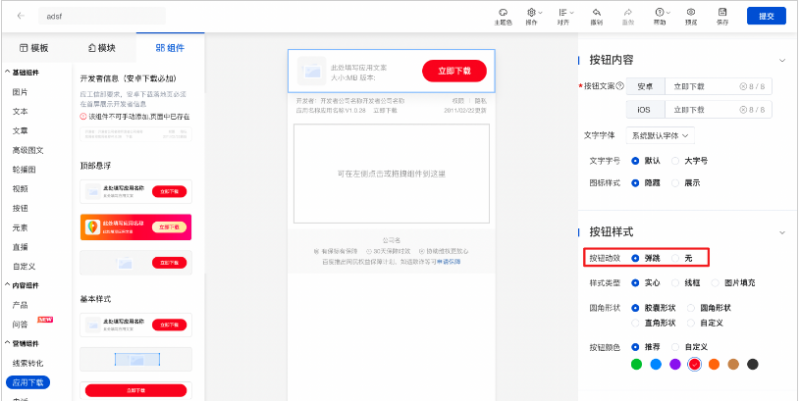
Task: Collapse the 按钮样式 section
Action: coord(782,233)
